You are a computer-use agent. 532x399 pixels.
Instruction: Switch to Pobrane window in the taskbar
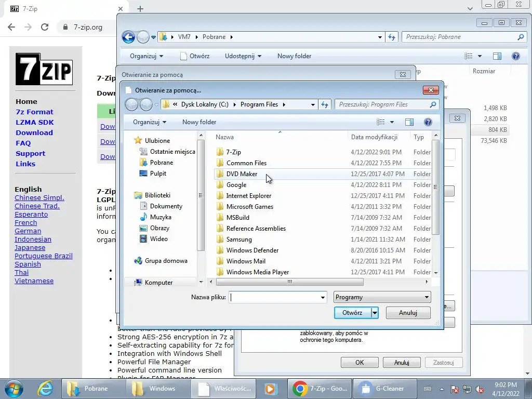(93, 389)
